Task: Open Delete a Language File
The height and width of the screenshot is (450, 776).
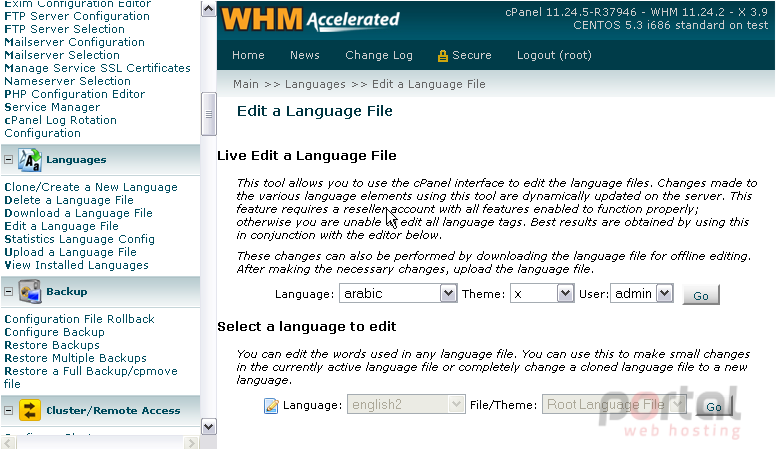Action: pyautogui.click(x=69, y=200)
